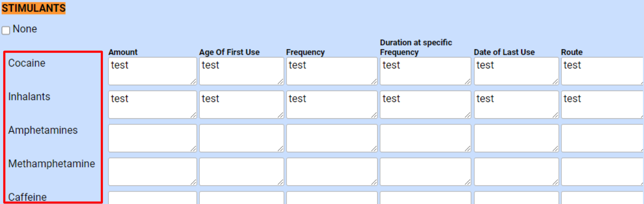Viewport: 644px width, 204px height.
Task: Click the Inhalants Frequency text box
Action: (x=332, y=104)
